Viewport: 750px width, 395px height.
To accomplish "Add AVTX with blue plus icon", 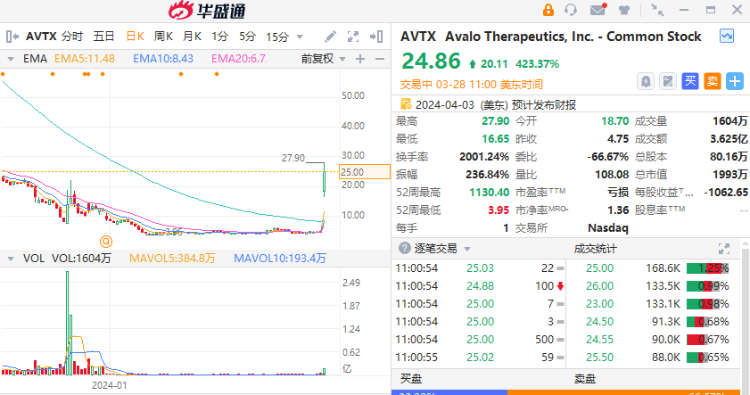I will pos(735,81).
